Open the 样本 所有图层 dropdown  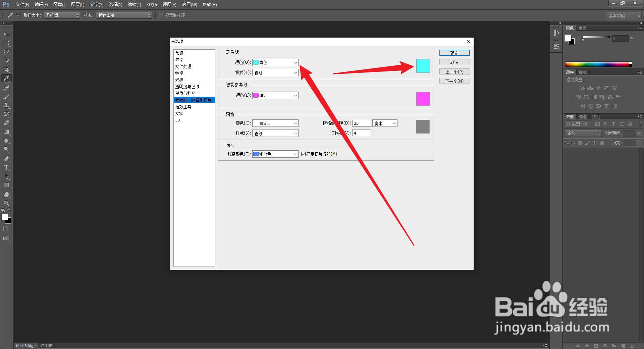[x=124, y=15]
